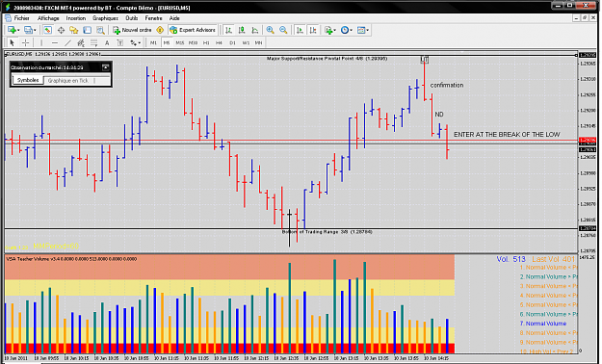Click the new chart icon
This screenshot has height=364, width=602.
click(12, 30)
